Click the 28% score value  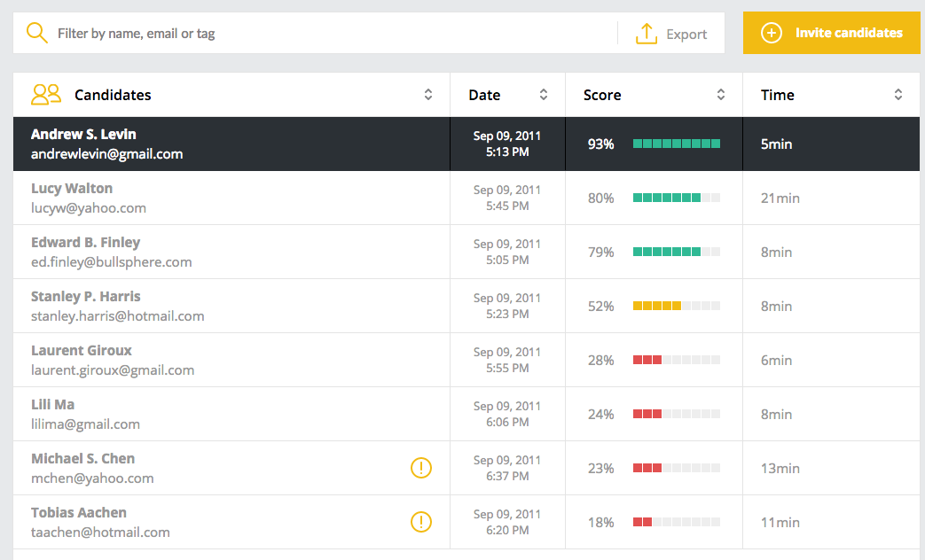[600, 360]
